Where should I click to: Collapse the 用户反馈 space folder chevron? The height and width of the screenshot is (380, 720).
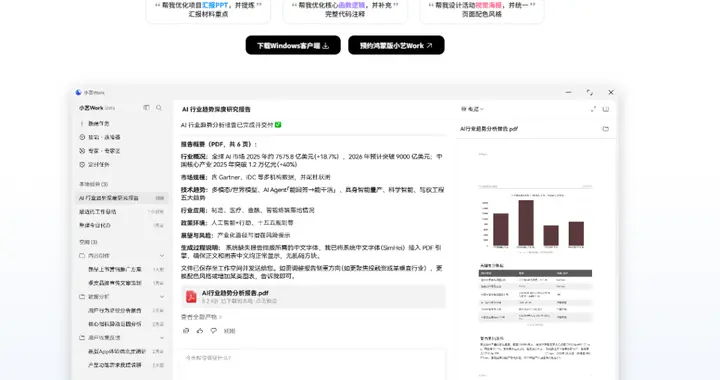point(162,338)
